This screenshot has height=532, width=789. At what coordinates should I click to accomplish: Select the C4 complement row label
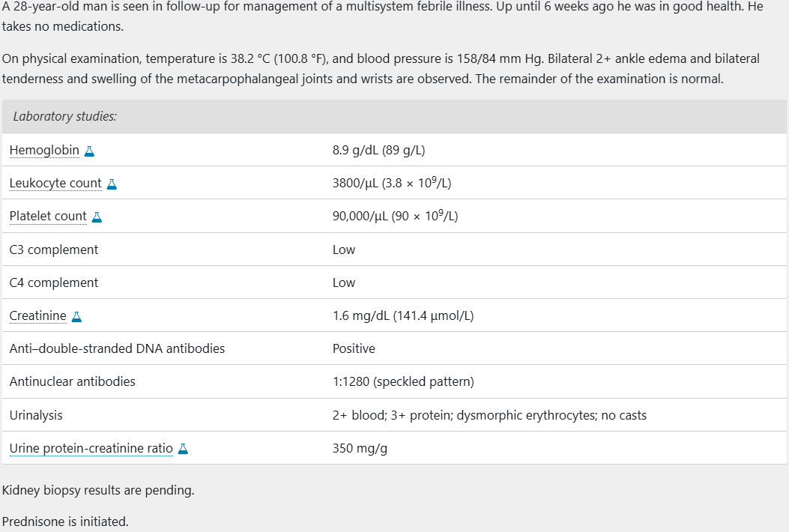pos(54,283)
